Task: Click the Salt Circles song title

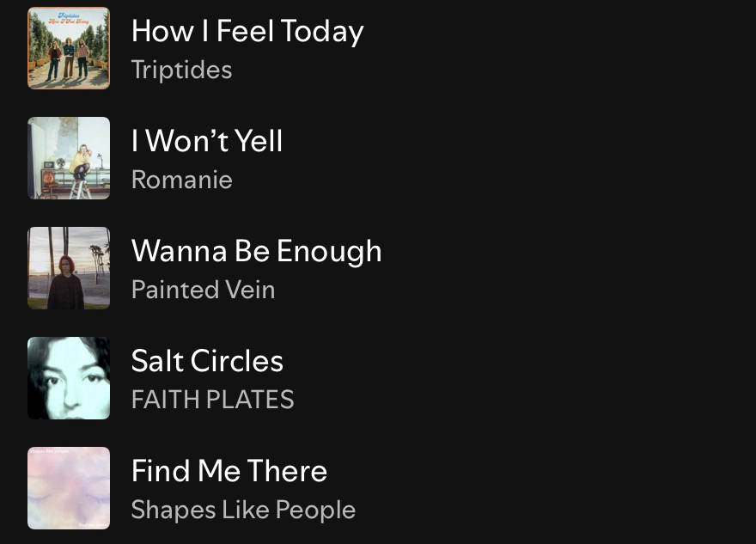Action: coord(207,362)
